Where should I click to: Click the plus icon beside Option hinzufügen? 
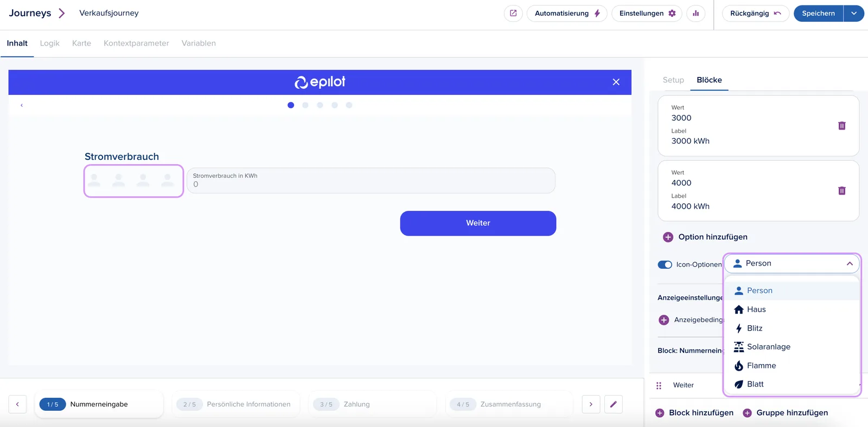click(668, 237)
